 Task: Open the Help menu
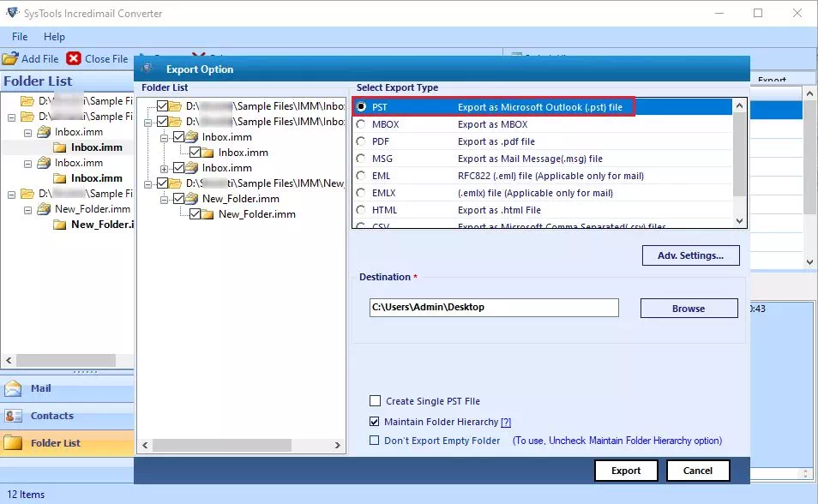54,37
